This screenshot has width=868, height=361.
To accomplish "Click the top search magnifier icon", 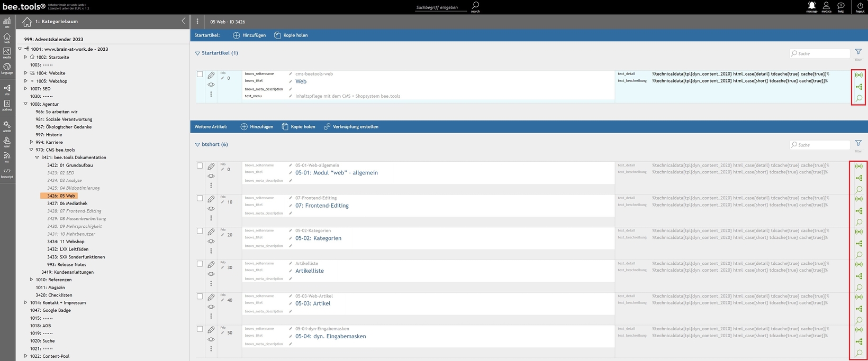I will [x=475, y=6].
